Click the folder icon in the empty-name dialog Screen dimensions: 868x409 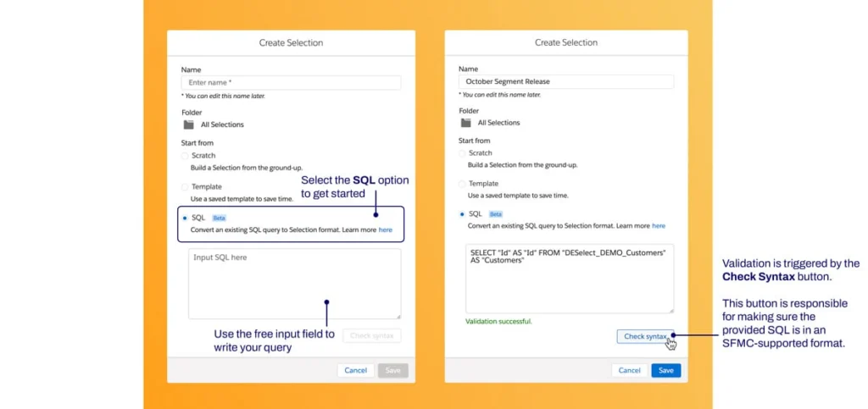click(x=187, y=124)
